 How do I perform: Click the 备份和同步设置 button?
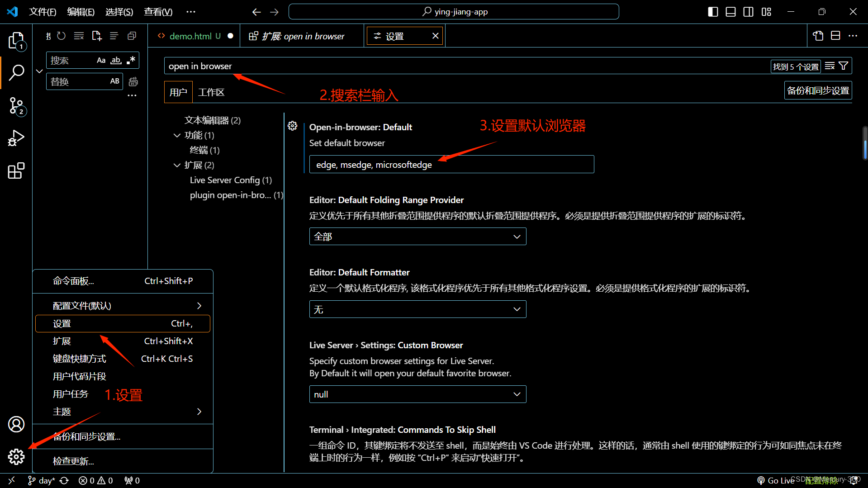point(818,90)
